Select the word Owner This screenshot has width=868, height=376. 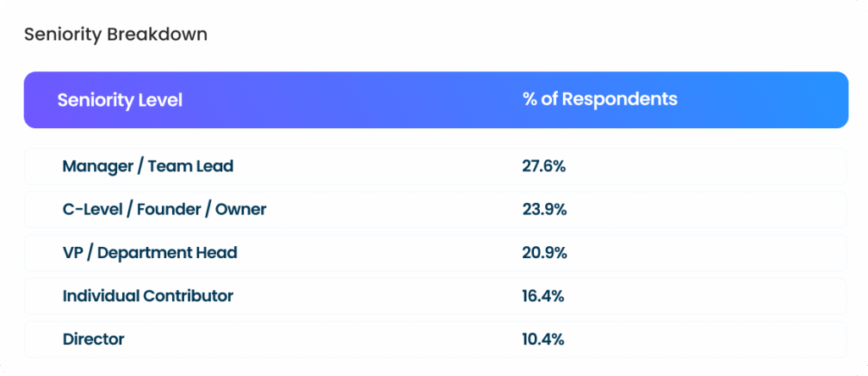tap(242, 209)
